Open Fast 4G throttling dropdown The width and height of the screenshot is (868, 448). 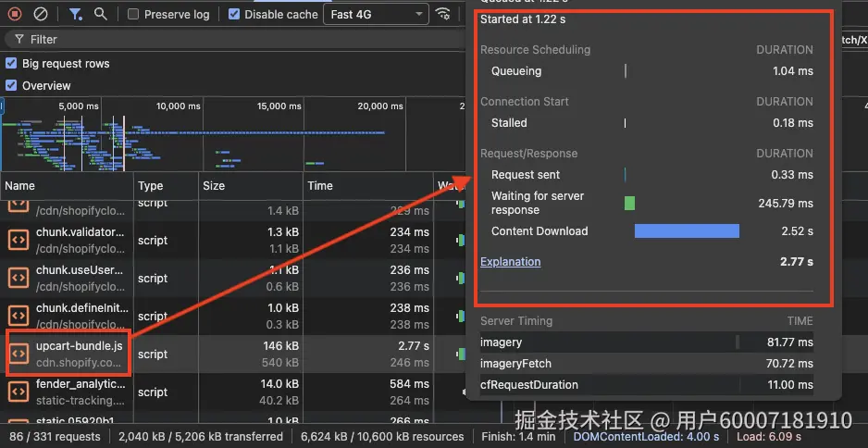coord(376,15)
